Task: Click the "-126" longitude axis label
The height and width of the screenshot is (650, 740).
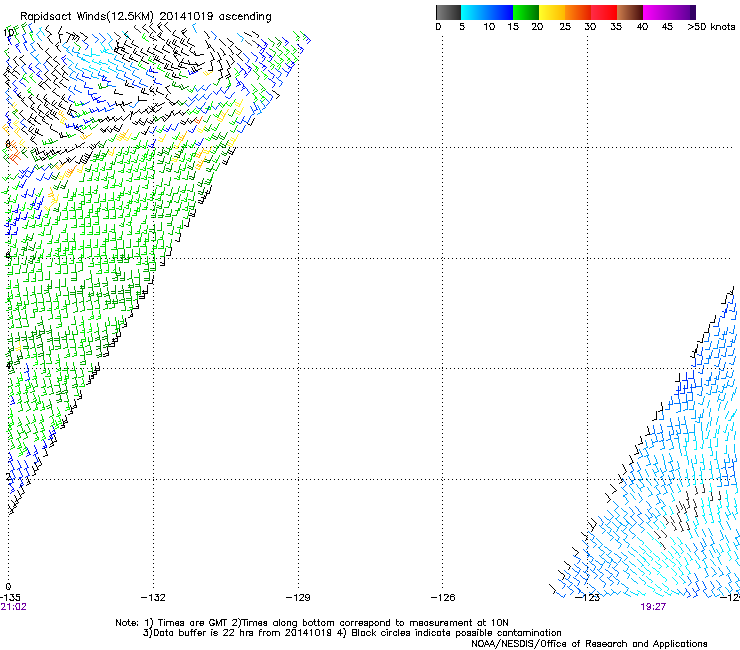Action: coord(443,598)
